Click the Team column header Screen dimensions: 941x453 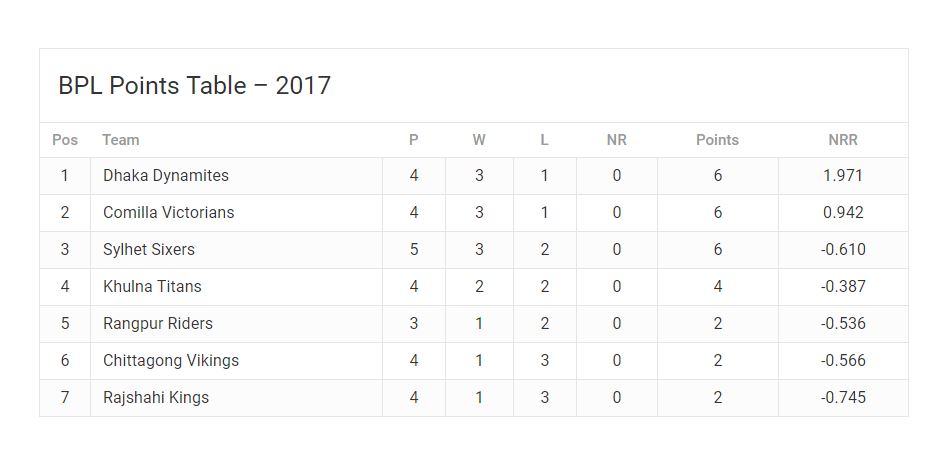[121, 140]
